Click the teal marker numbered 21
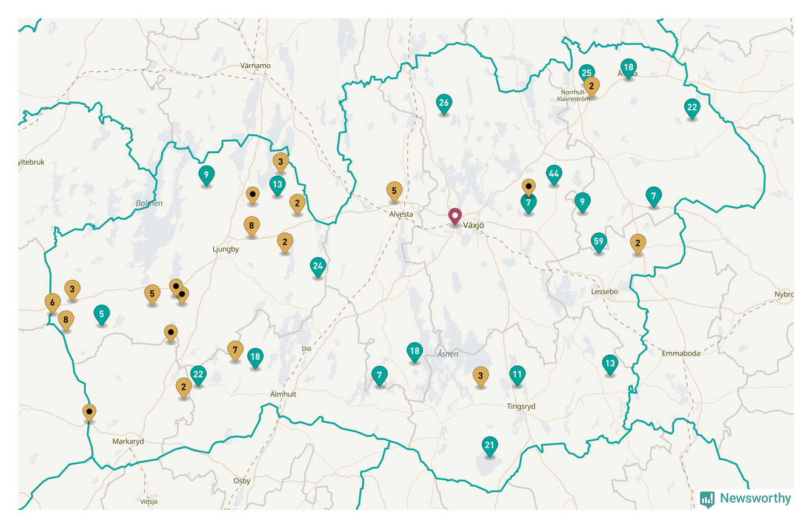Viewport: 812px width, 528px height. coord(490,446)
